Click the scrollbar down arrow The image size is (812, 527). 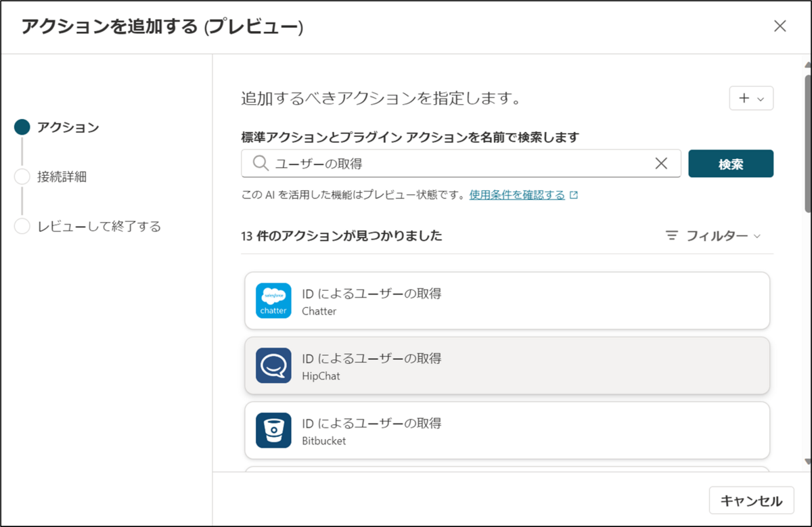(807, 461)
